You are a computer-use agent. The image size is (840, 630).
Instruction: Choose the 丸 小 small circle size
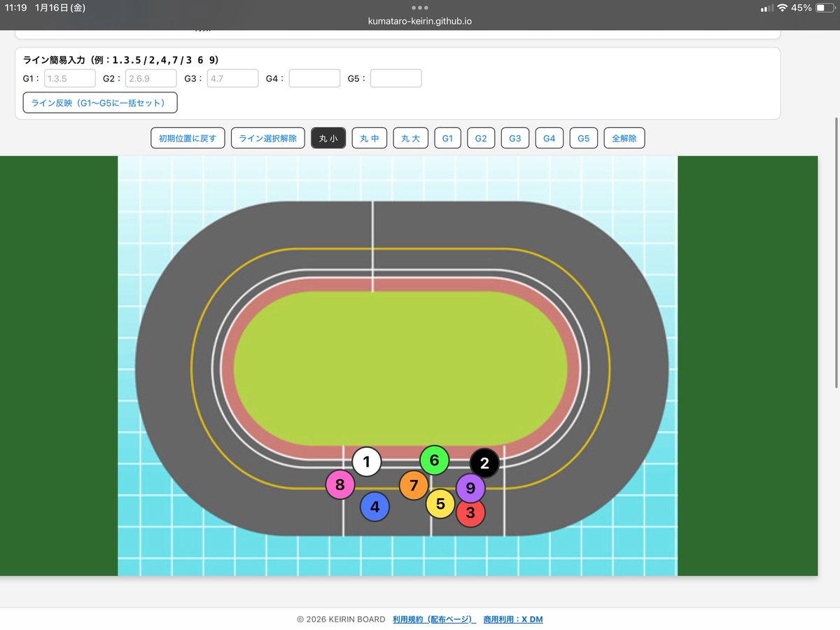tap(328, 139)
